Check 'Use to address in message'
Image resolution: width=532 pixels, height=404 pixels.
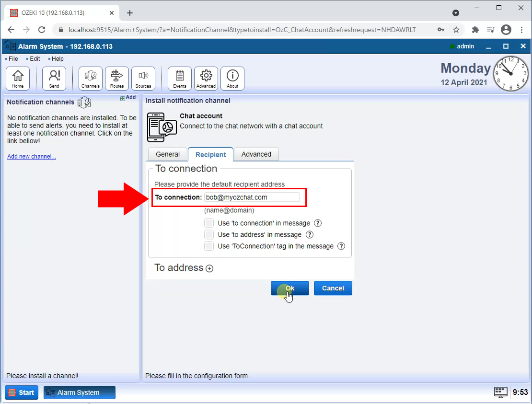209,234
